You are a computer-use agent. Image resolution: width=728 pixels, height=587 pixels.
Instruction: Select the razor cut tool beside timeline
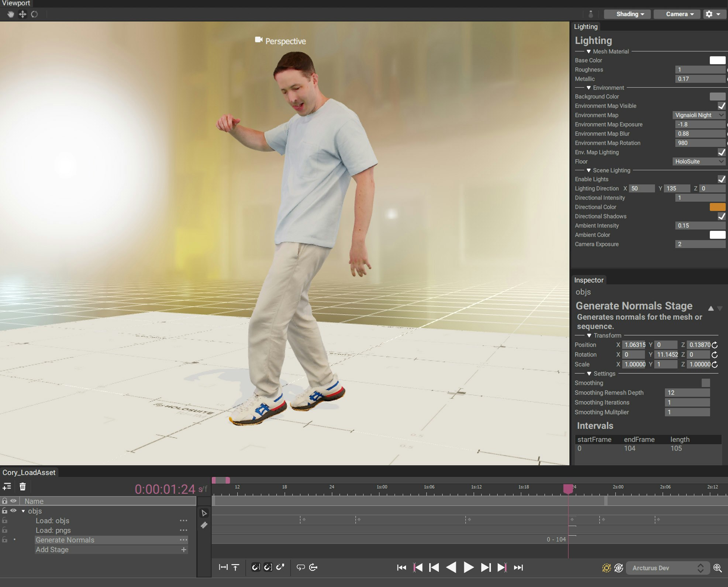(x=204, y=525)
